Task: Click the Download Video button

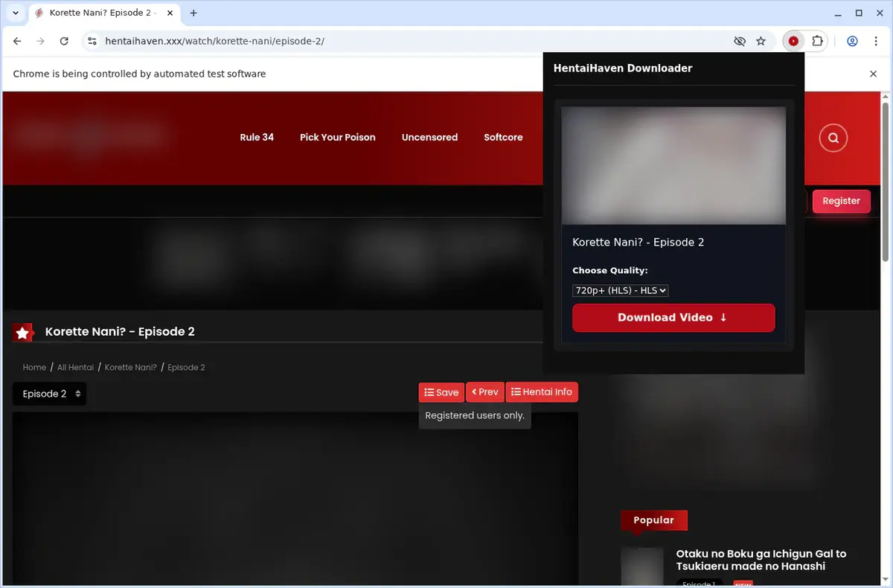Action: click(673, 318)
